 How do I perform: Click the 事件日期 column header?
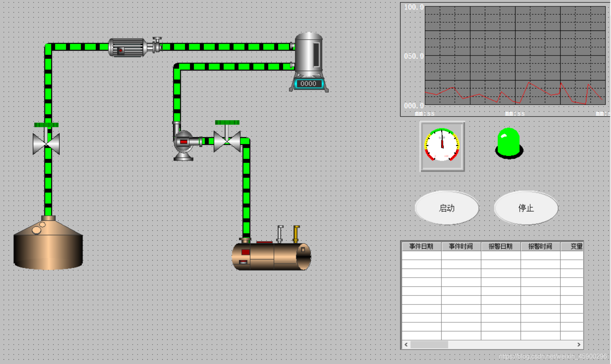[421, 246]
